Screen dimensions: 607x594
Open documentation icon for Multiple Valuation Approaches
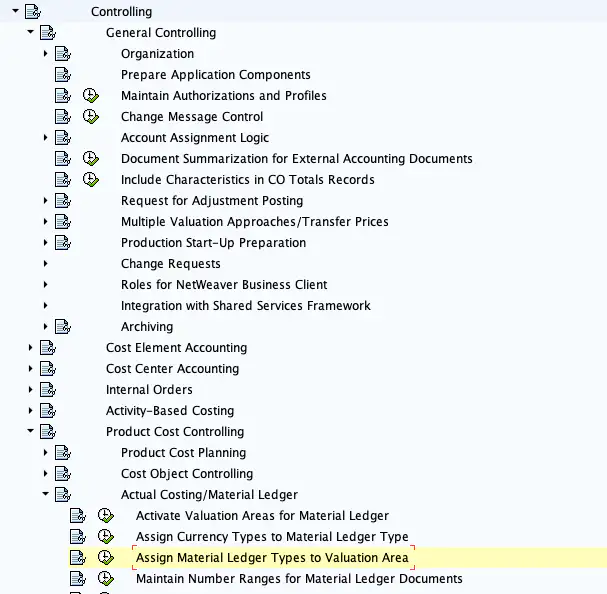tap(63, 221)
